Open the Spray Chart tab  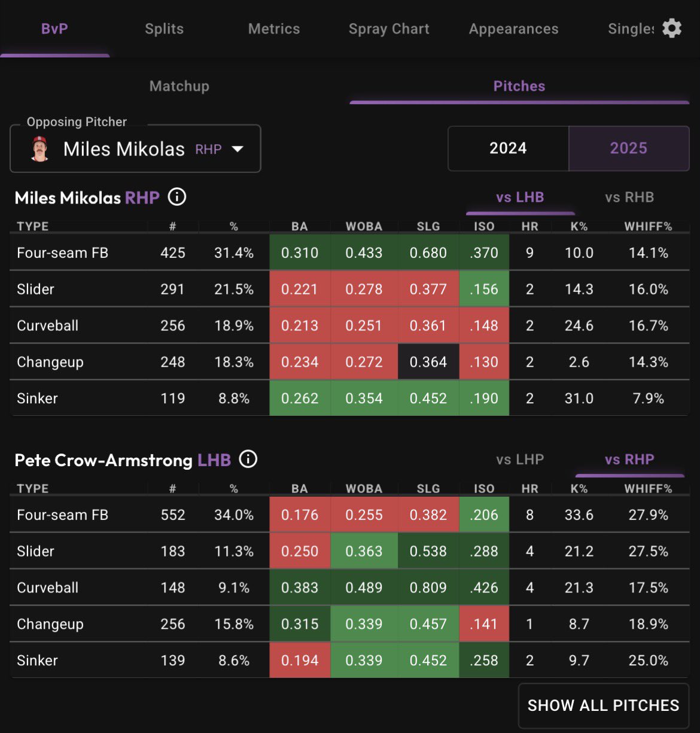(x=389, y=29)
